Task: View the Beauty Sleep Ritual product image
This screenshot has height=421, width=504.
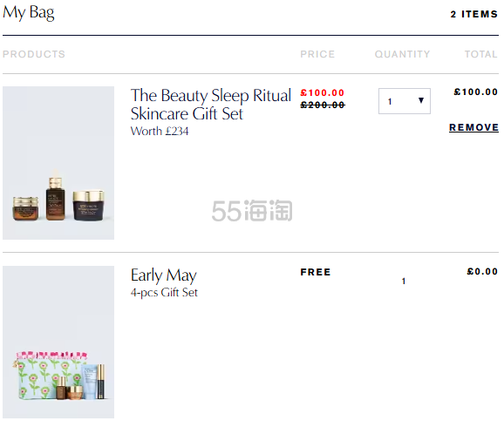Action: [58, 163]
